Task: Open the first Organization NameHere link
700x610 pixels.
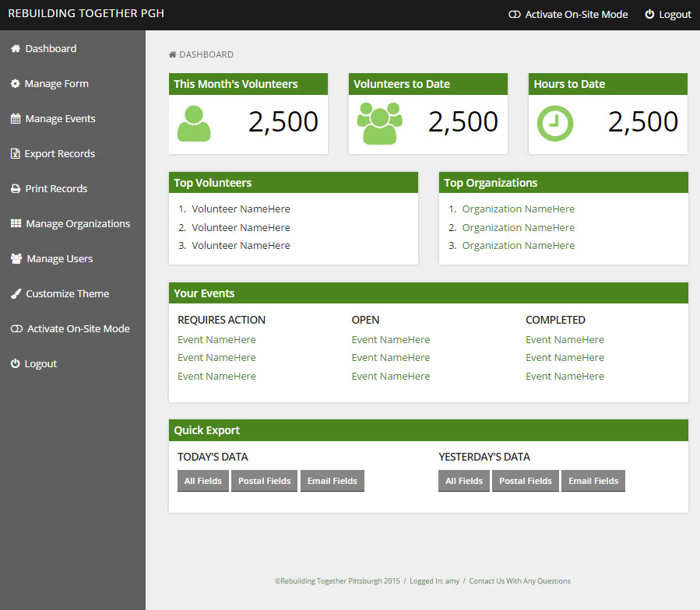Action: [519, 209]
